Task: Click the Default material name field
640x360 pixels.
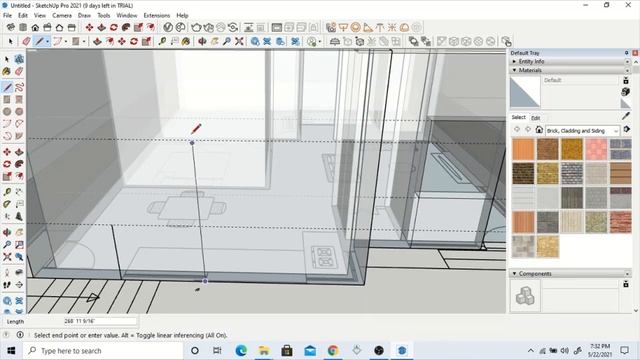Action: click(580, 80)
